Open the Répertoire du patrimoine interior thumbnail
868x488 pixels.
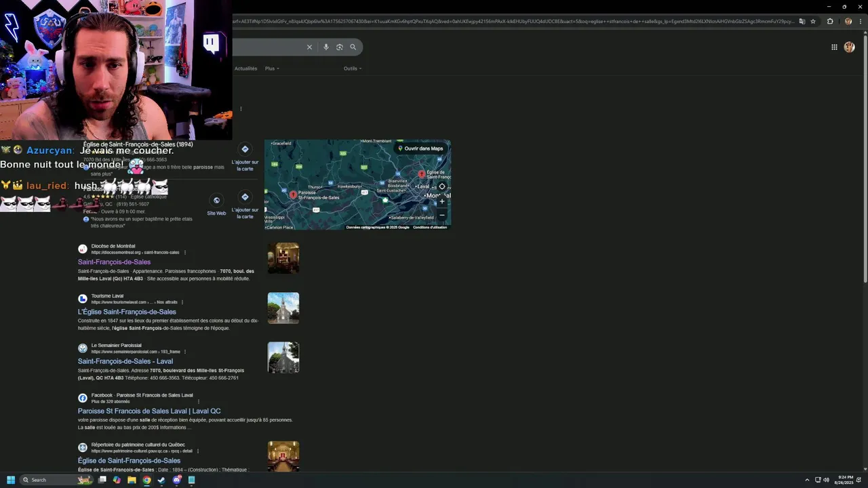coord(283,456)
